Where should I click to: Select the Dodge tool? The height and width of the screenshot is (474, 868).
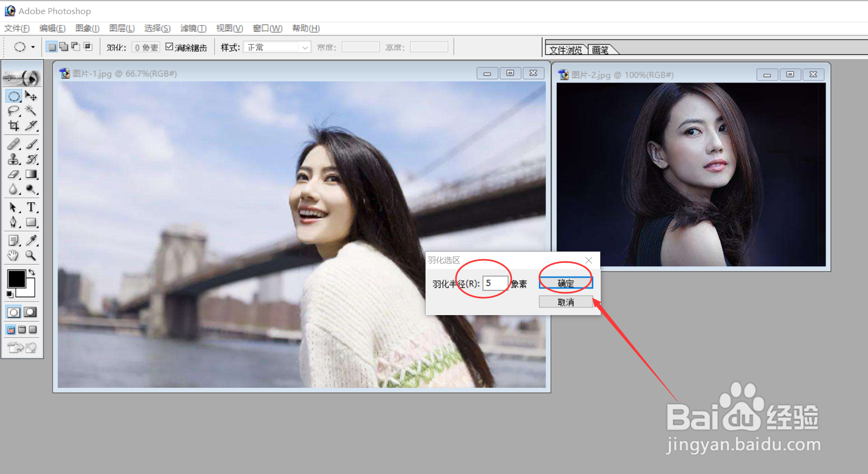point(31,189)
